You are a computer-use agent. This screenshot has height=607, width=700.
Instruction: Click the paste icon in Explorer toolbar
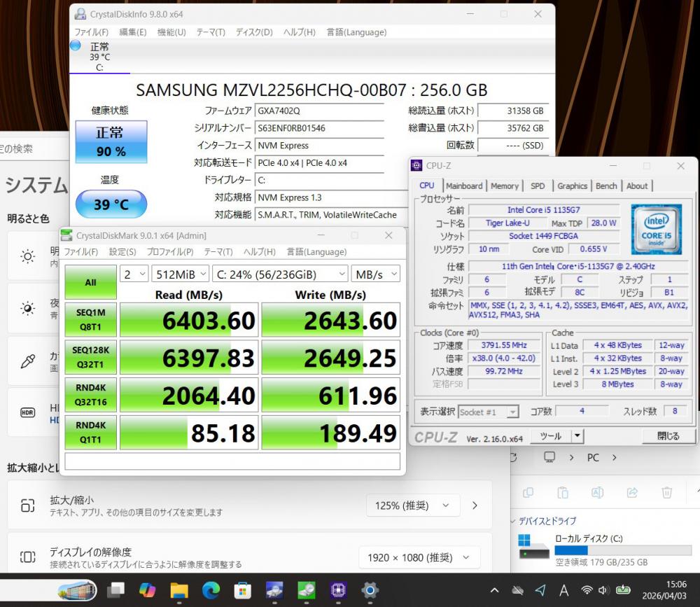(562, 492)
